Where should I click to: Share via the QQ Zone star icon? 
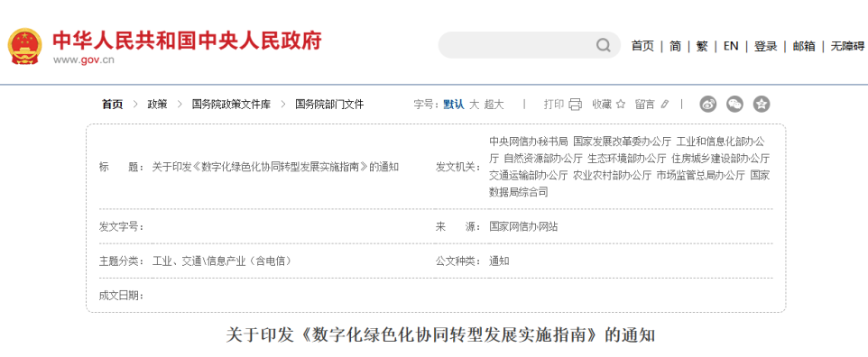click(x=762, y=104)
